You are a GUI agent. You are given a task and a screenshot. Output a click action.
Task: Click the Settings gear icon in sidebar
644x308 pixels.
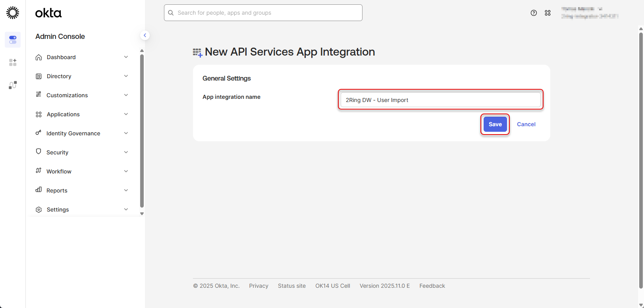(39, 210)
